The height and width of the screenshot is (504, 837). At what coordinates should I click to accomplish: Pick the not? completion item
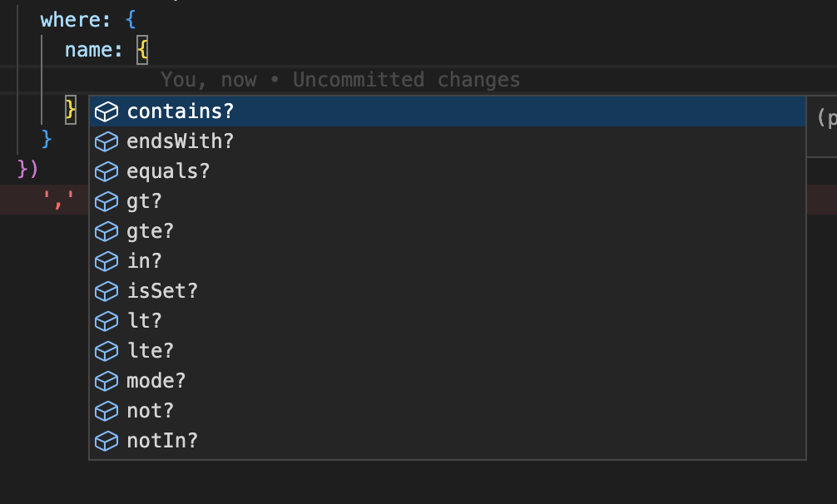point(448,411)
